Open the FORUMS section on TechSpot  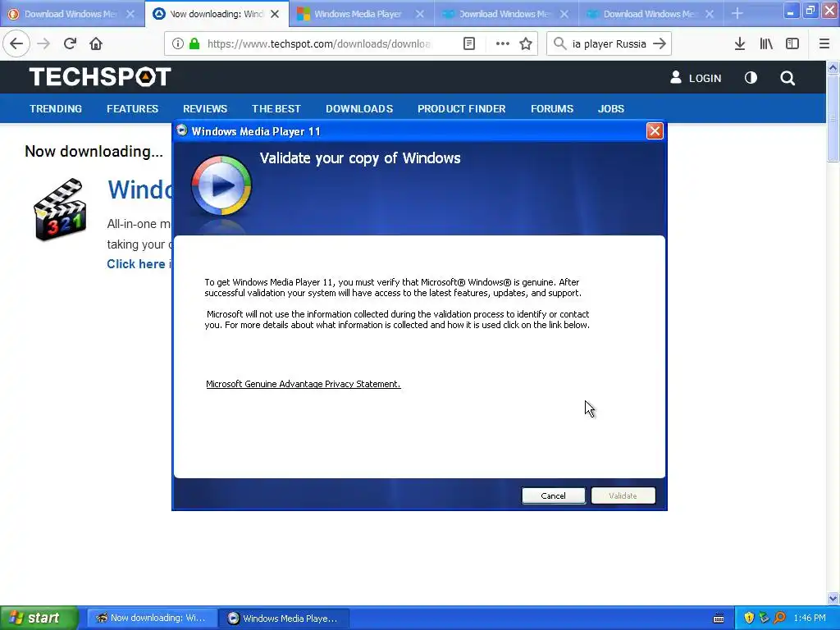click(x=552, y=109)
